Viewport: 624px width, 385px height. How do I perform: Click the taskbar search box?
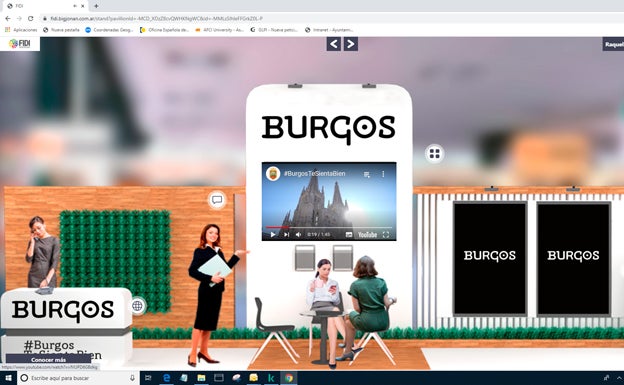78,378
